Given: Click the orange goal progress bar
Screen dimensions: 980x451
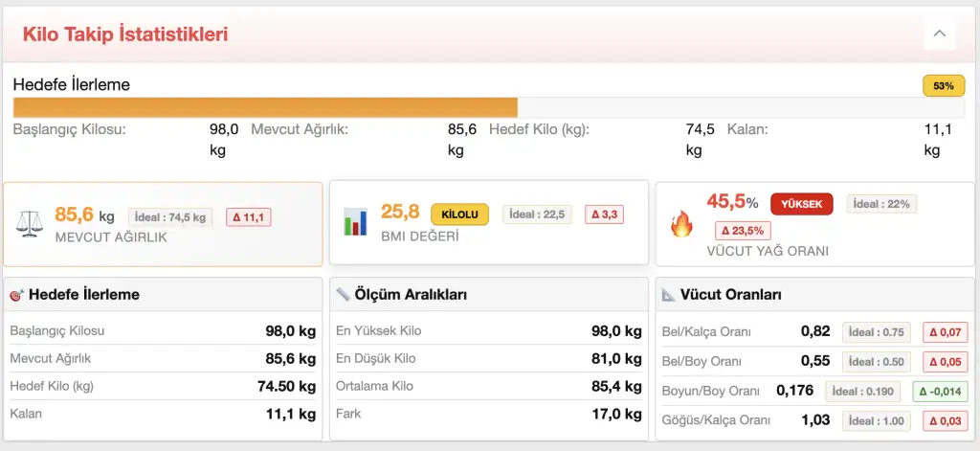Looking at the screenshot, I should click(x=265, y=107).
